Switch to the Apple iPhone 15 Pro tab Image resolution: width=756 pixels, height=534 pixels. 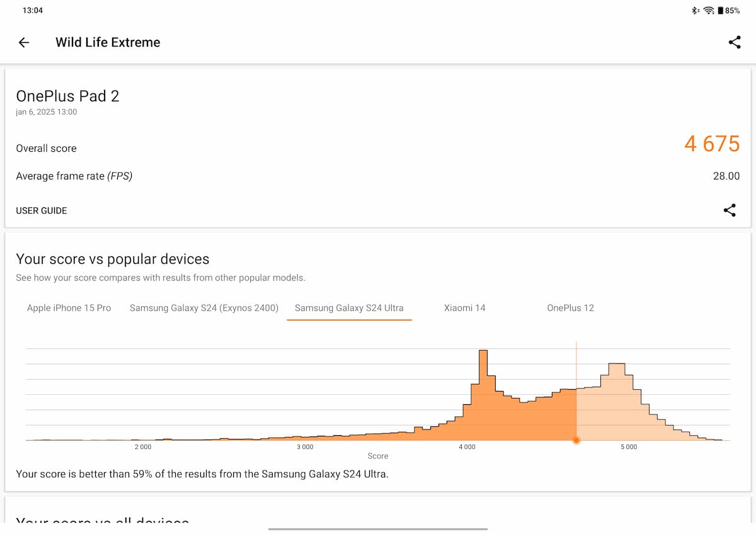click(69, 308)
